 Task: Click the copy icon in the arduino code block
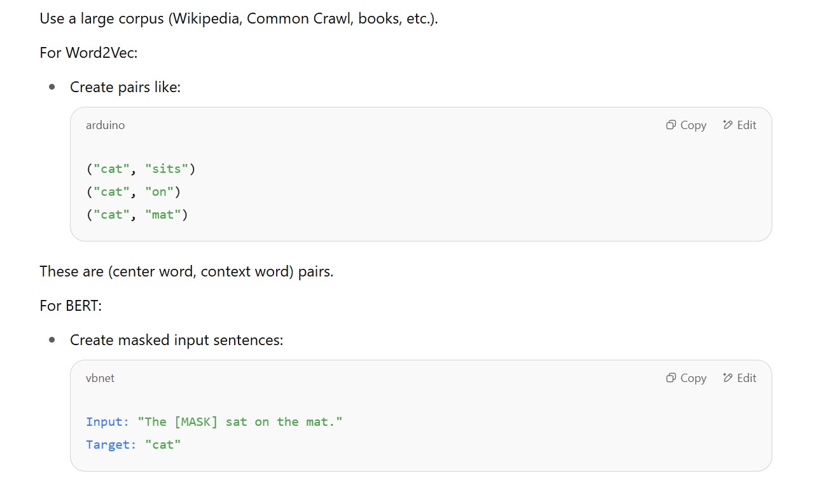point(671,125)
